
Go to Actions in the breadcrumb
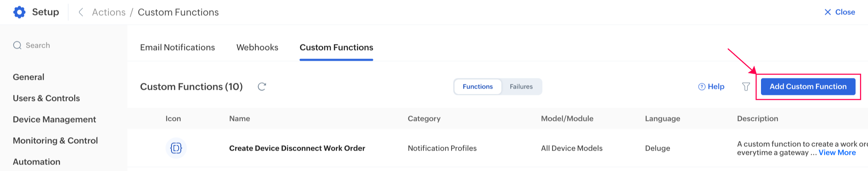point(109,12)
